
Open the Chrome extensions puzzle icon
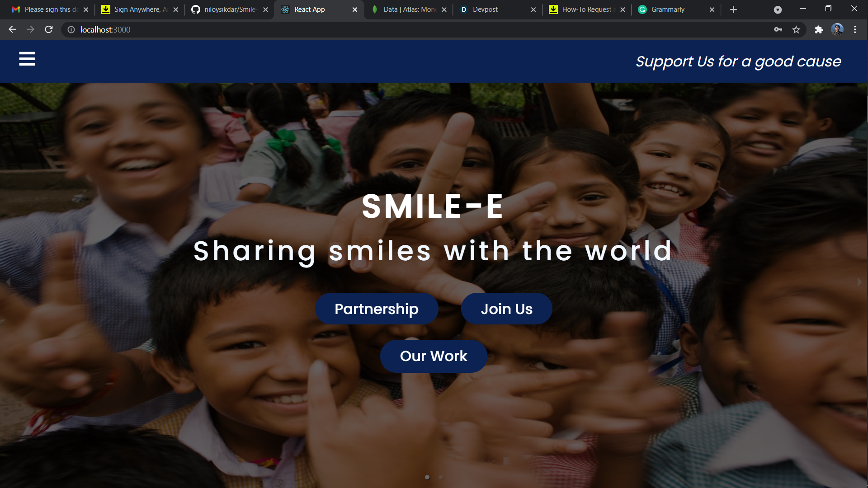pos(819,29)
